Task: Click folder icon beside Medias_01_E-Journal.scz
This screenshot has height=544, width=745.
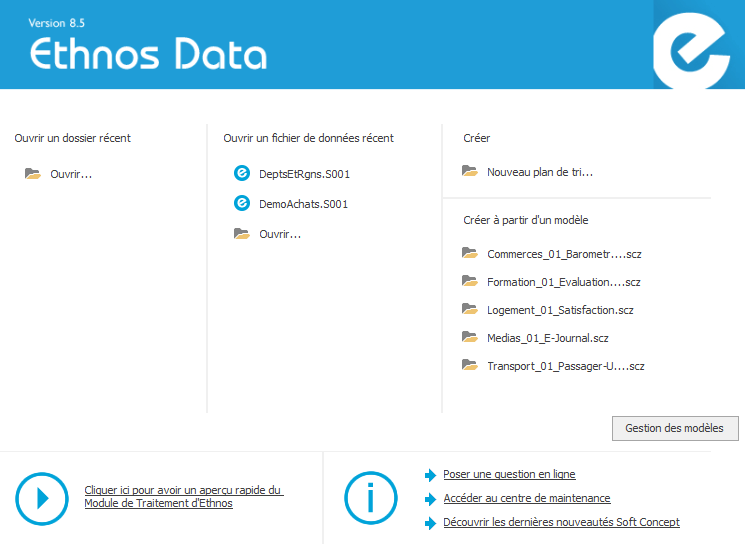Action: tap(470, 337)
